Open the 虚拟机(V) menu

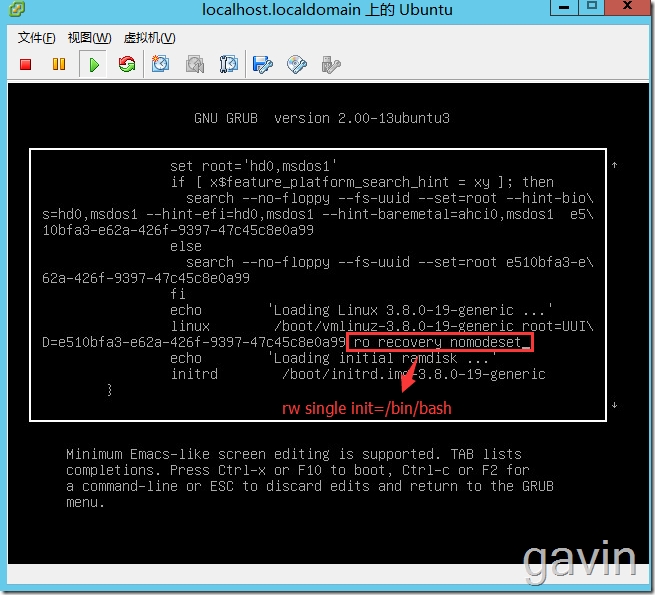point(150,38)
